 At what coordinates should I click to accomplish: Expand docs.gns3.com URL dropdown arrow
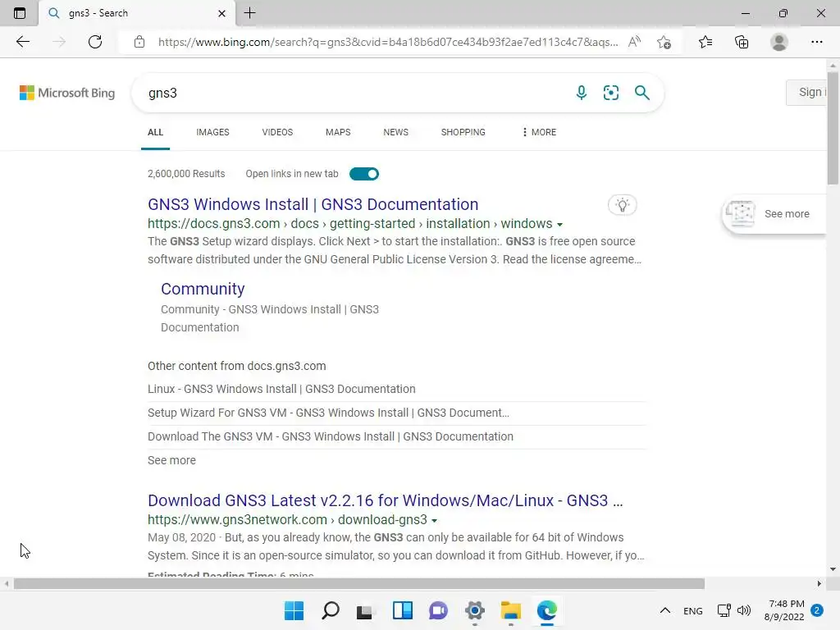click(x=559, y=225)
